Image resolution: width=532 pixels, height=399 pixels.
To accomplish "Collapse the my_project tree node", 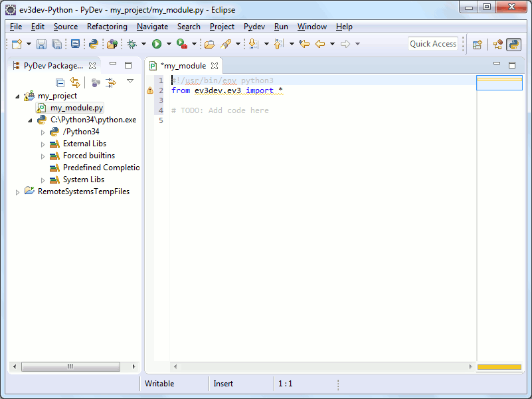I will (x=17, y=96).
